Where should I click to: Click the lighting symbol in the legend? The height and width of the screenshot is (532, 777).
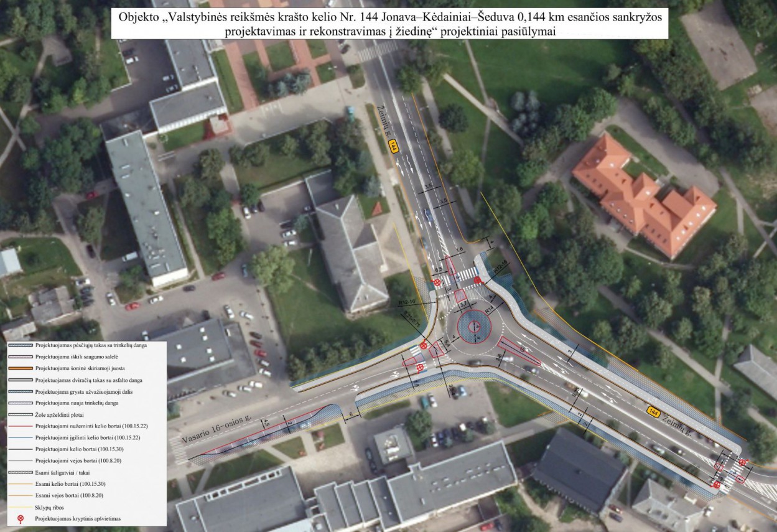pos(19,518)
